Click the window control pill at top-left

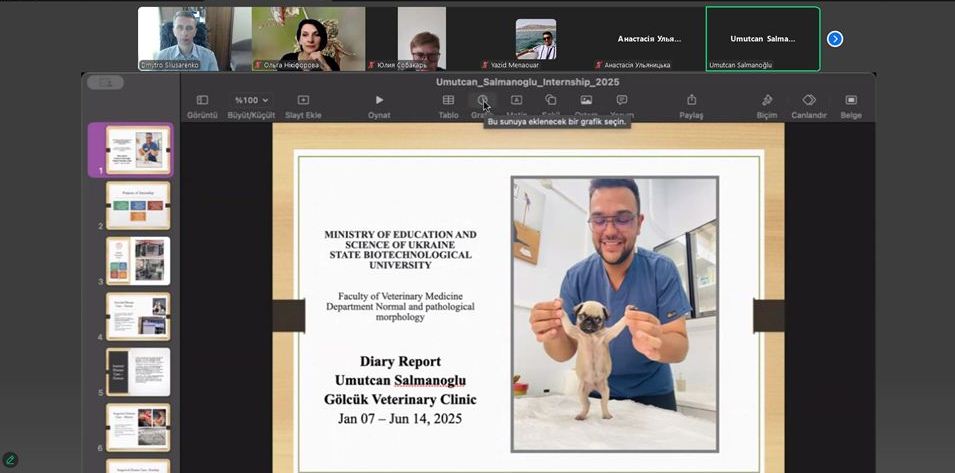[x=105, y=82]
